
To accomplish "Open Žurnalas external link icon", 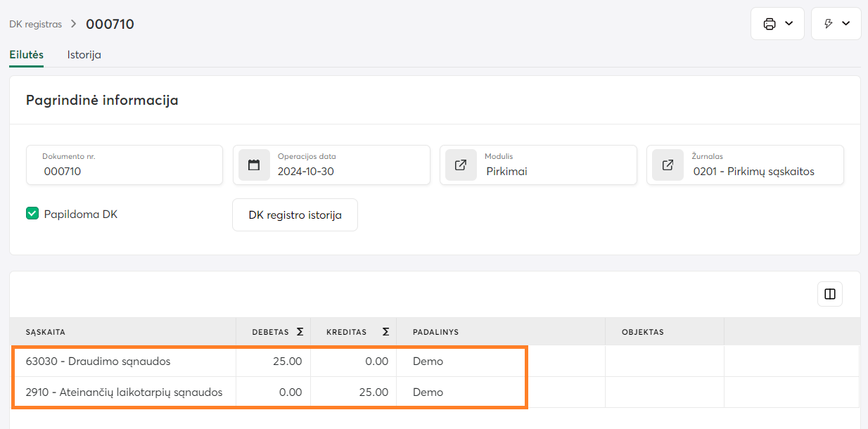I will point(668,165).
